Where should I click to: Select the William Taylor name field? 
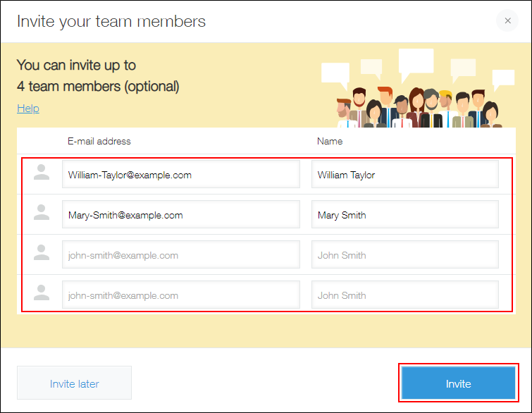(404, 175)
